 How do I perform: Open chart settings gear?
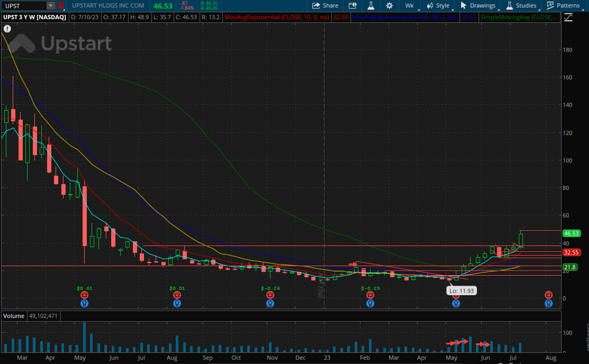389,6
